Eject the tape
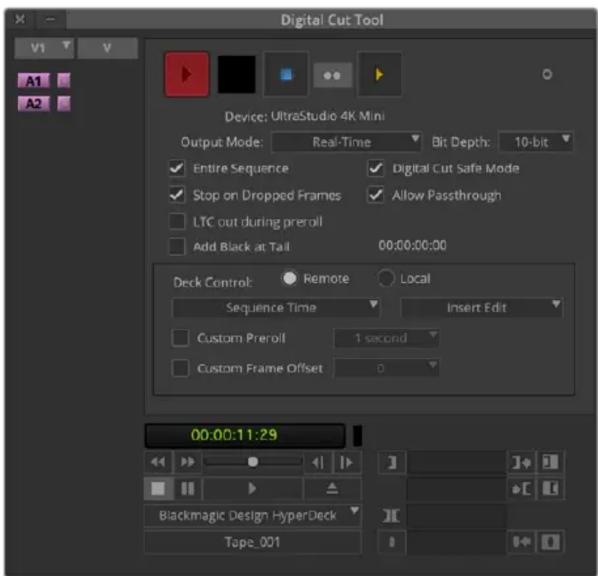The width and height of the screenshot is (598, 576). click(x=333, y=489)
